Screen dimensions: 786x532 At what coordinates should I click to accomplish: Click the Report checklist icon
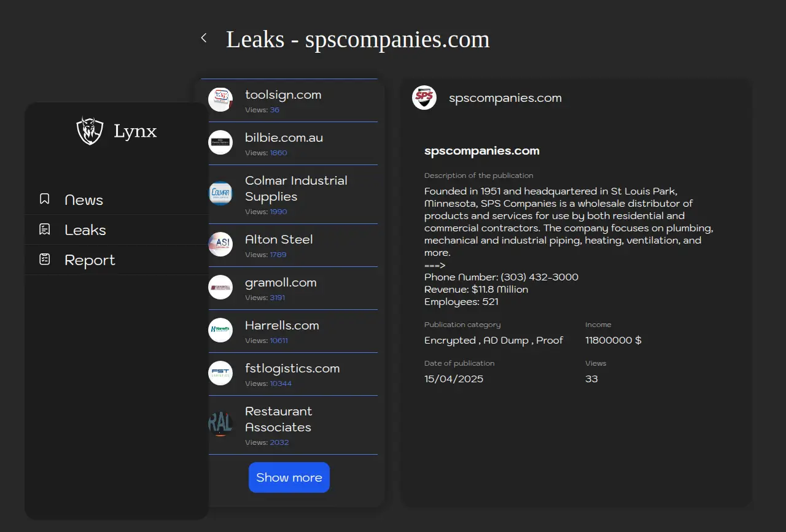pos(44,260)
